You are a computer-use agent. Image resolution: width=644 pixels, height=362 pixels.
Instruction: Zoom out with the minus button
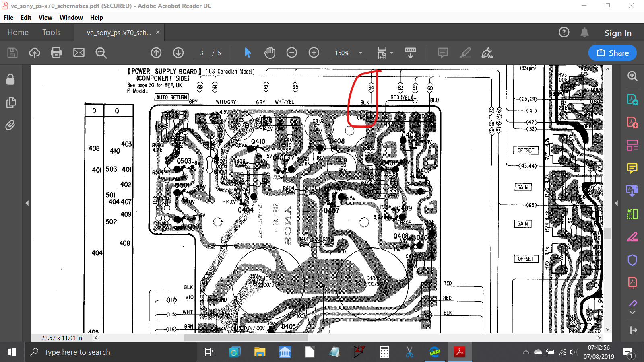292,53
